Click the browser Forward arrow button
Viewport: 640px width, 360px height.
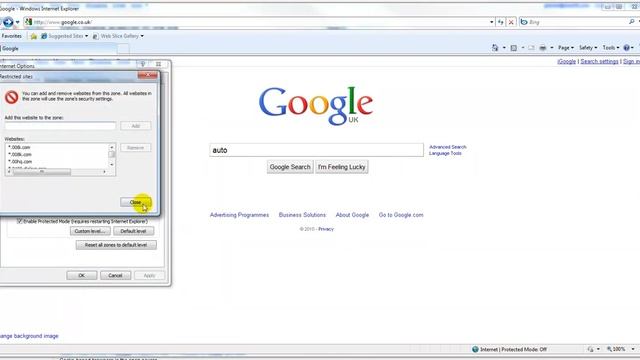pyautogui.click(x=8, y=22)
